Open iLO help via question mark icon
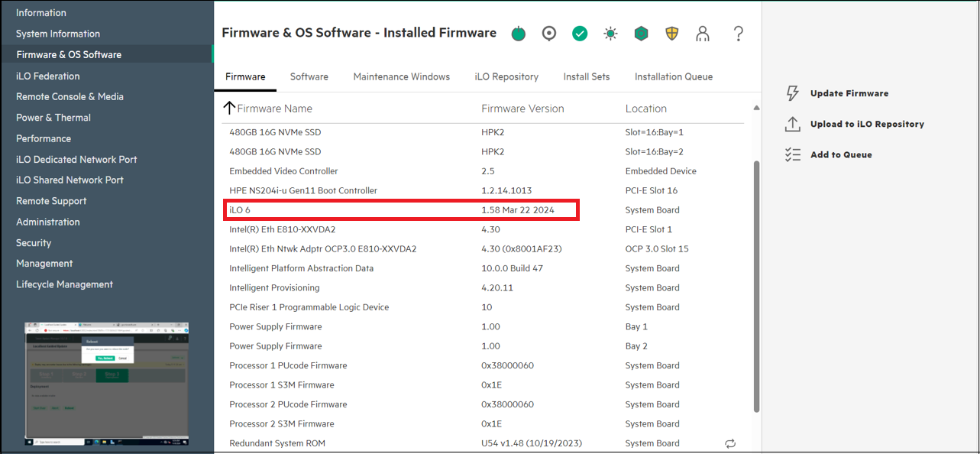This screenshot has width=980, height=454. point(737,33)
